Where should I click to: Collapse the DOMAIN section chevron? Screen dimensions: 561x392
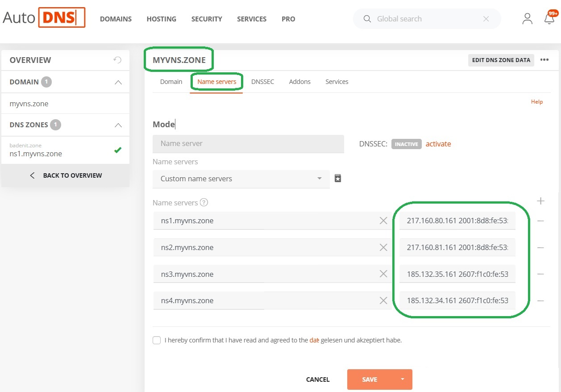coord(118,82)
